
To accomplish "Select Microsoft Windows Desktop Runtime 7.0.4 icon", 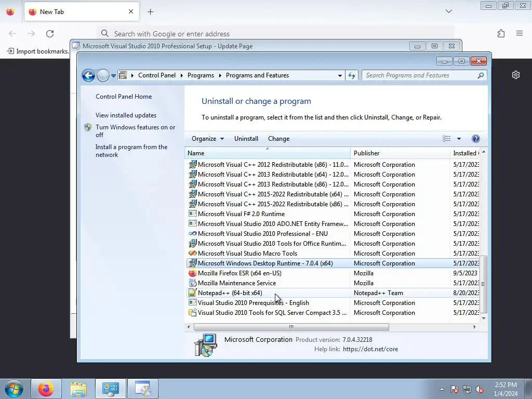I will tap(192, 263).
